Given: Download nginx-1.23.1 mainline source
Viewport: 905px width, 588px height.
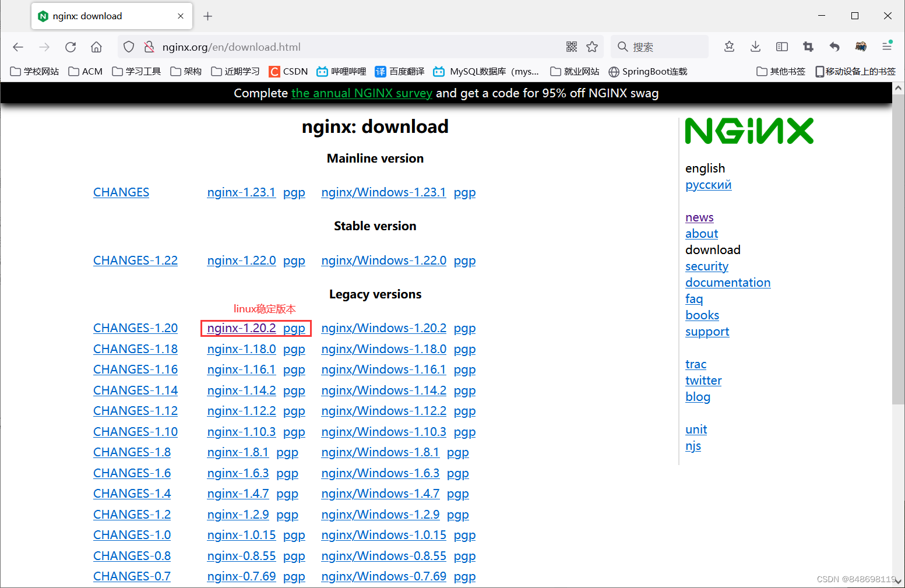Looking at the screenshot, I should coord(241,192).
